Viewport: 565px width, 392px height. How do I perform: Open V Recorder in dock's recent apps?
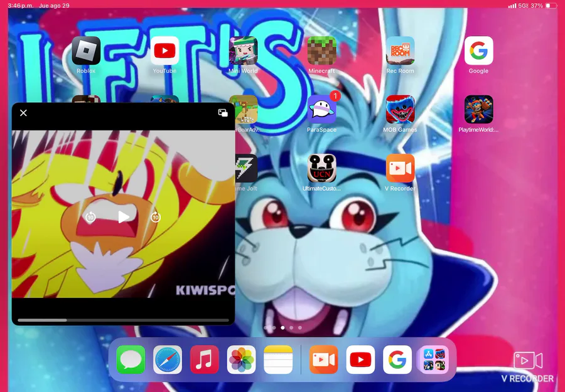point(323,359)
